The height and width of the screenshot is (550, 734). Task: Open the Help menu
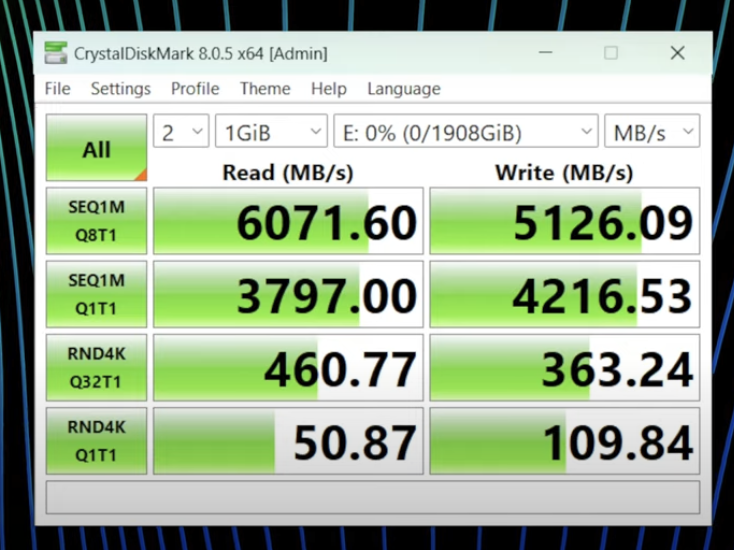click(328, 89)
